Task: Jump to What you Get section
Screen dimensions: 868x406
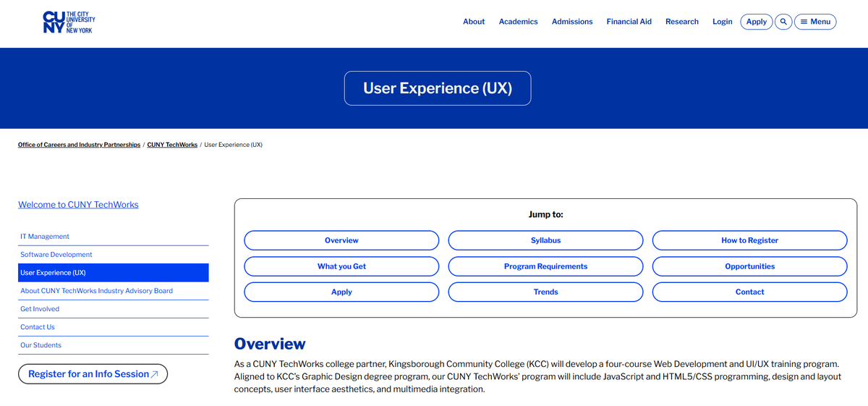Action: [x=341, y=266]
